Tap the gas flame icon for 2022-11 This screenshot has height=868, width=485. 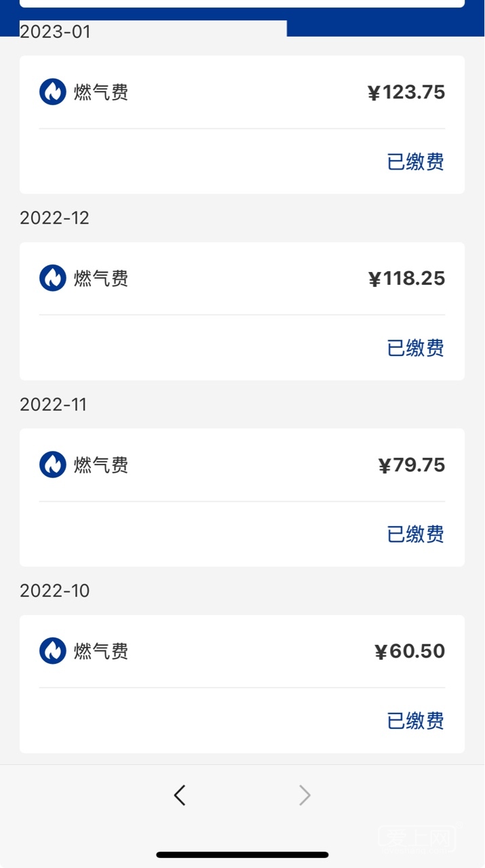pyautogui.click(x=52, y=465)
